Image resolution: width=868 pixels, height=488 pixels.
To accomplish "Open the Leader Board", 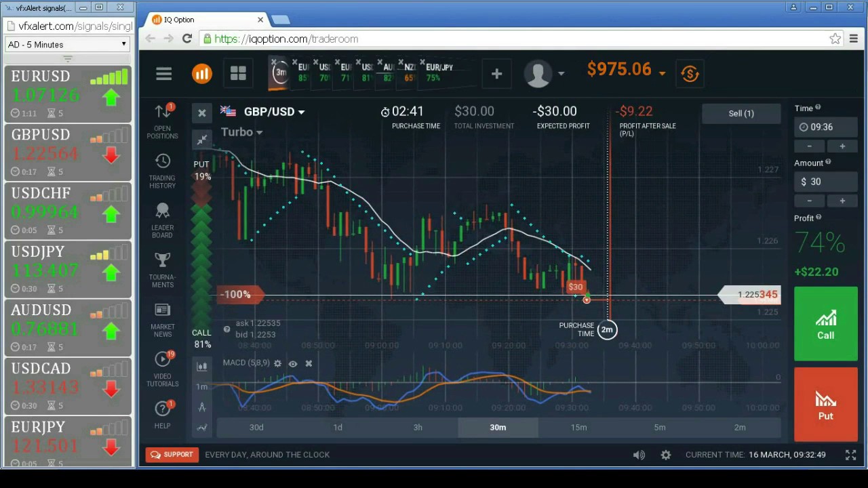I will point(163,220).
